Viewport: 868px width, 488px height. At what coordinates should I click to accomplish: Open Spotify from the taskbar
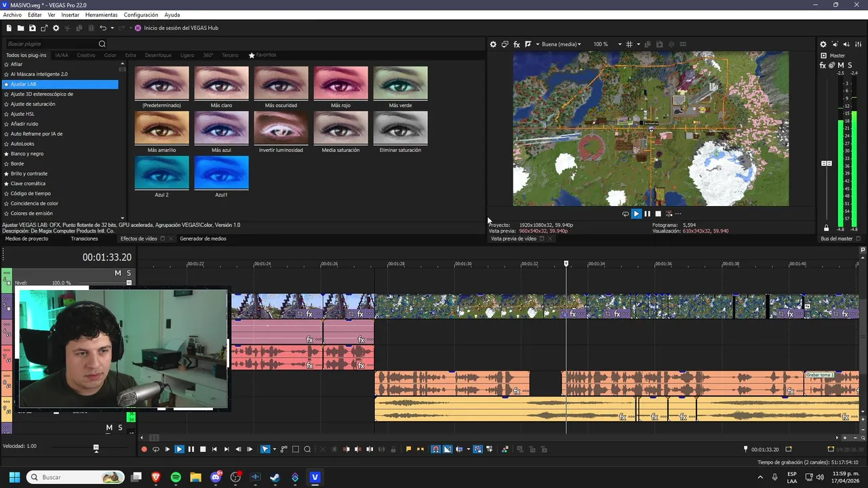tap(176, 477)
